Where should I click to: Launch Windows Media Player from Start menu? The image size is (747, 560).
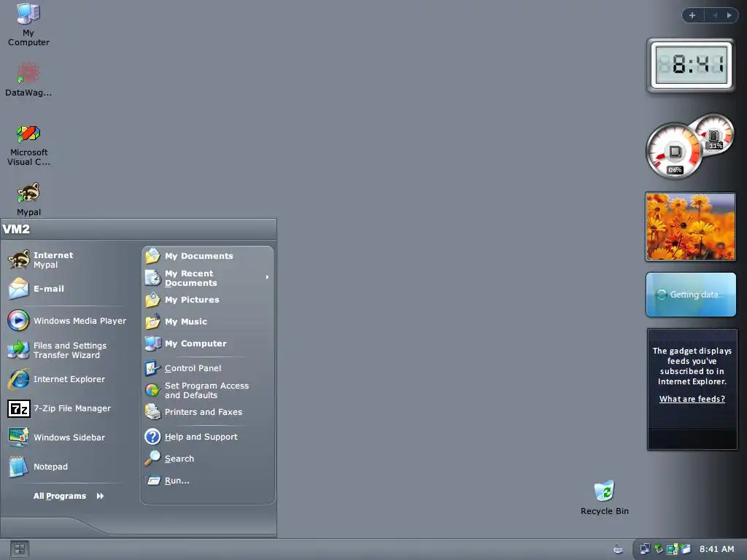pyautogui.click(x=66, y=321)
